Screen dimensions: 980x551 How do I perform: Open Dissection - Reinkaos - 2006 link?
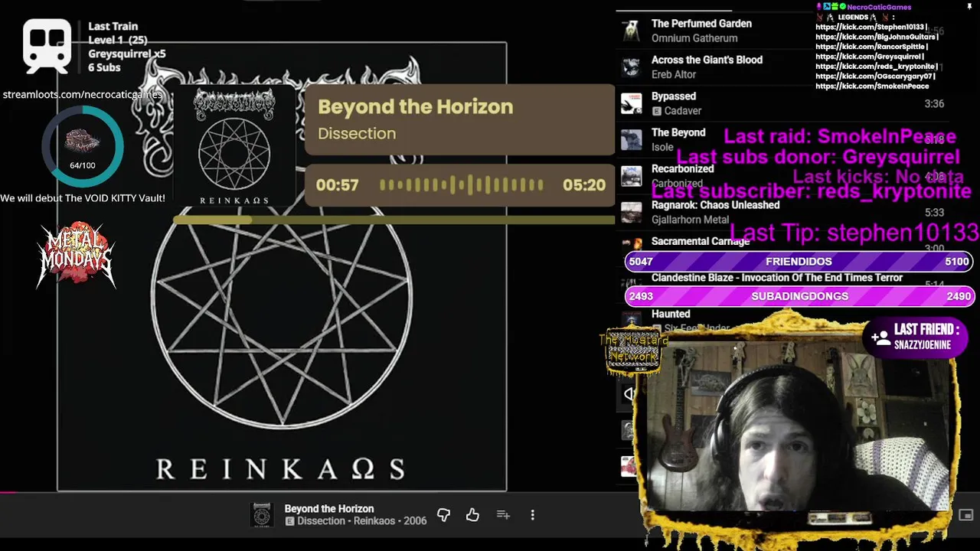[x=361, y=521]
